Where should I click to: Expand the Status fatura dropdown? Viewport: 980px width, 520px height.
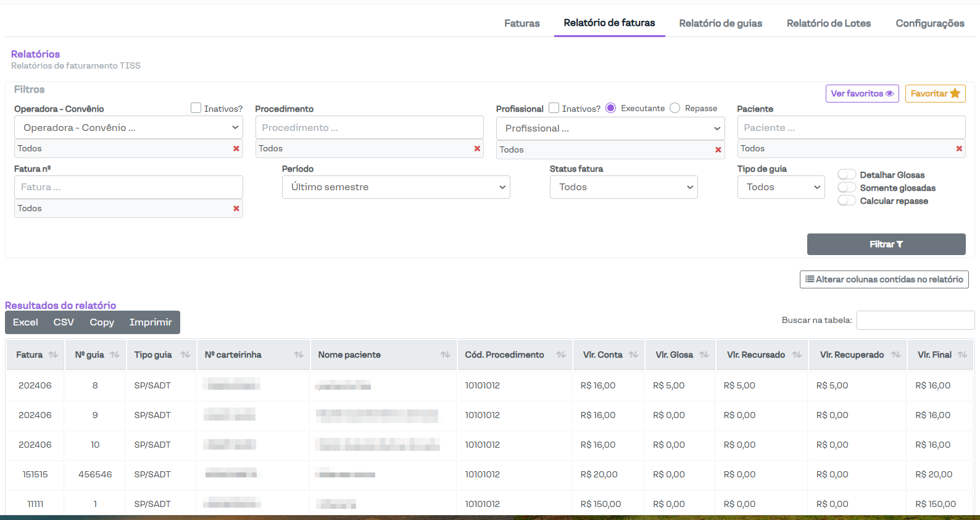click(623, 187)
